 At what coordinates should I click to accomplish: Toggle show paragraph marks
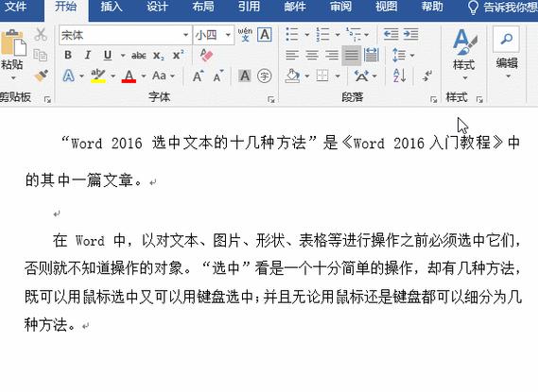pos(427,76)
